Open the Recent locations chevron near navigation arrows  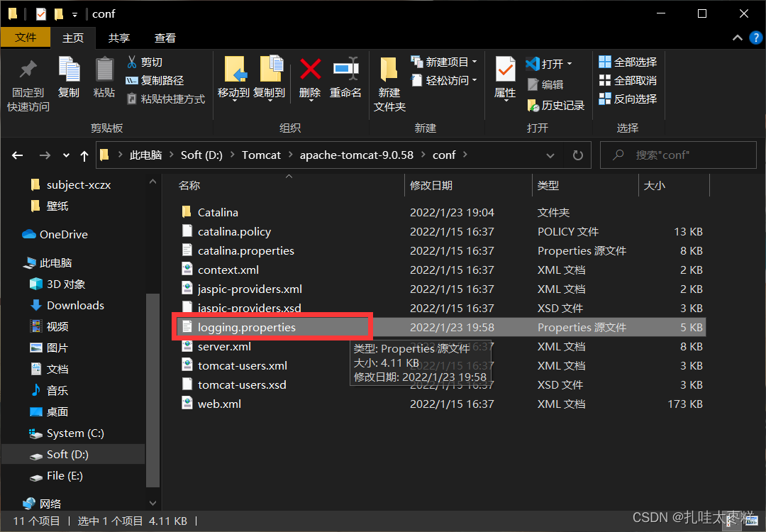[66, 155]
